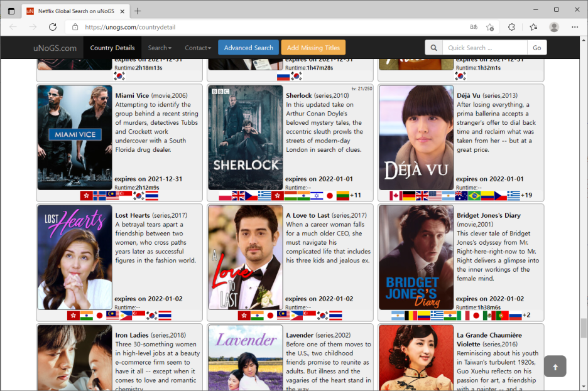Click the A Love to Last poster thumbnail
Viewport: 588px width, 391px height.
(245, 257)
